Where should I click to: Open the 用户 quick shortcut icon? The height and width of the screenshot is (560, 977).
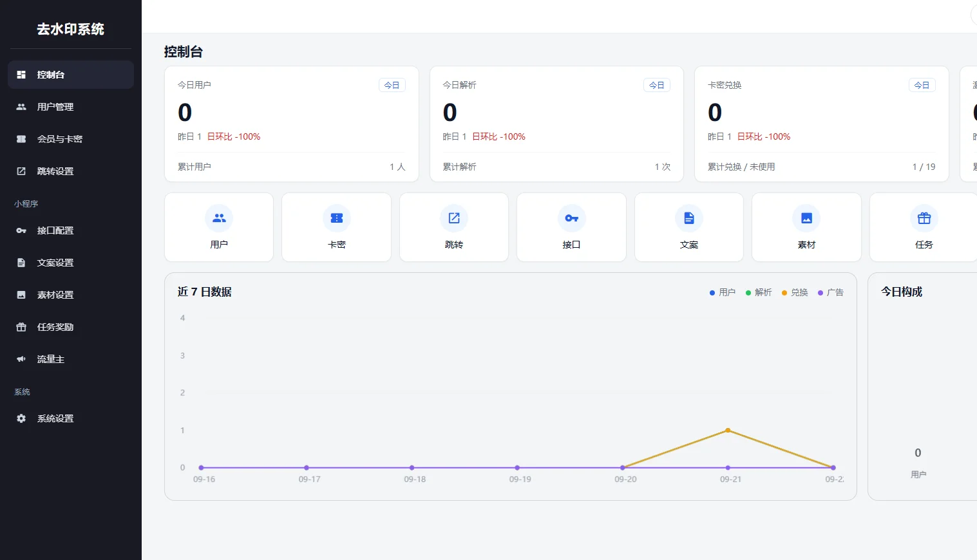(219, 218)
